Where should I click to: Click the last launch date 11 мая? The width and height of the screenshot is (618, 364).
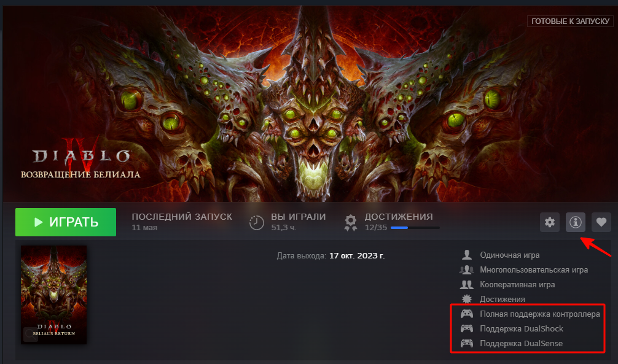point(144,228)
